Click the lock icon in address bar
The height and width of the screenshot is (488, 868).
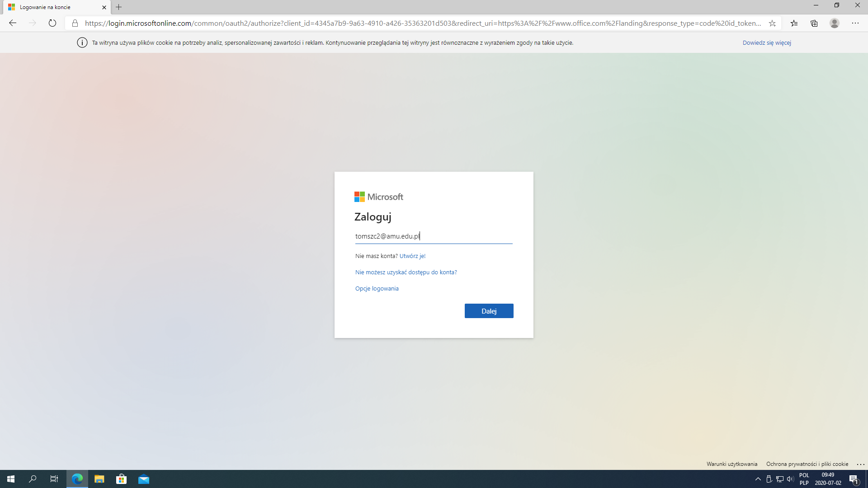(x=75, y=23)
